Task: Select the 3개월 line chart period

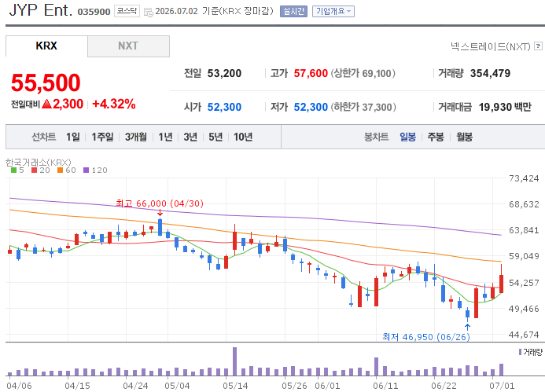Action: point(136,137)
